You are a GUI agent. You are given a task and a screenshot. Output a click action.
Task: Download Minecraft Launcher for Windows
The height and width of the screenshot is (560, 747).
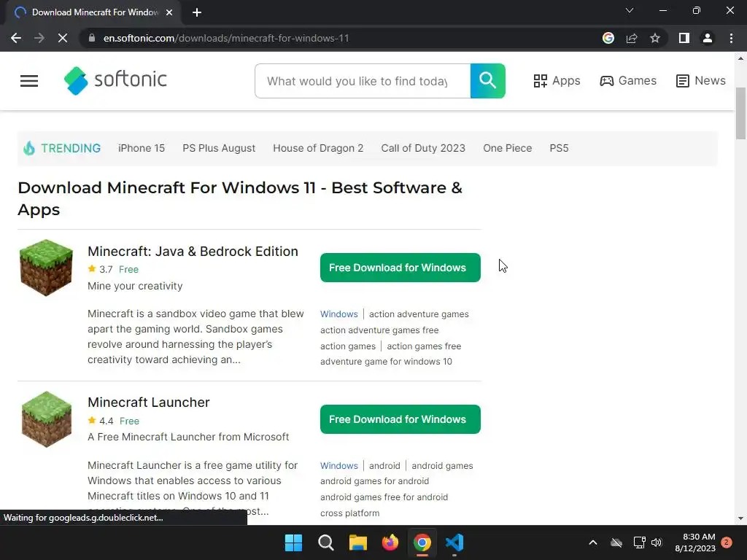[400, 419]
